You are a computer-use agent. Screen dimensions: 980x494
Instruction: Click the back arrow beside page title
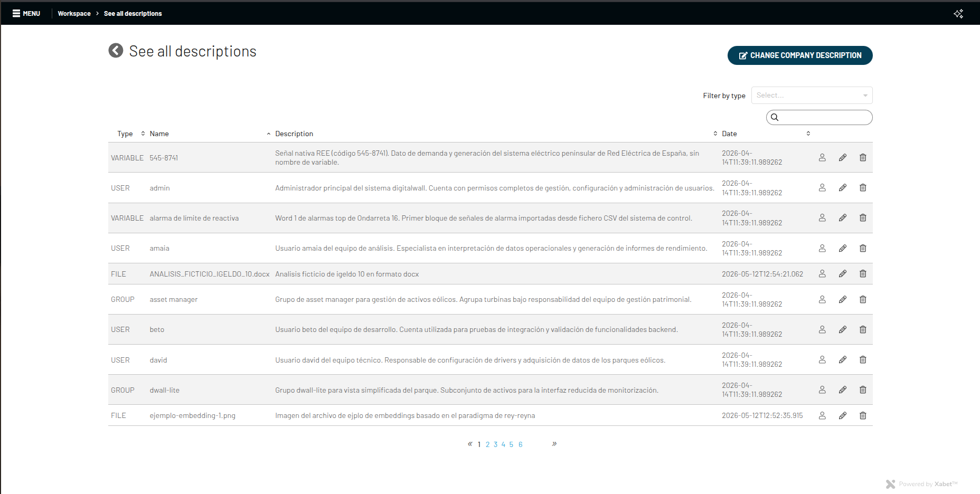116,50
